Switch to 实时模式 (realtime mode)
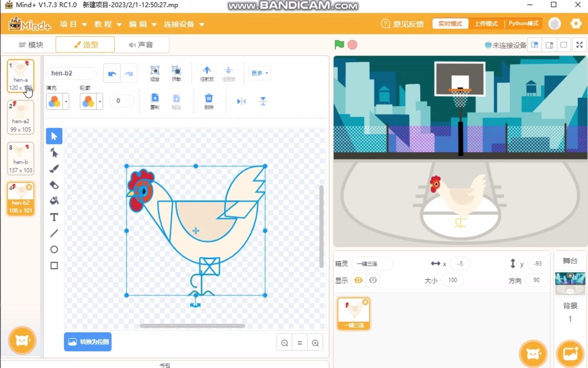The width and height of the screenshot is (588, 368). (450, 23)
